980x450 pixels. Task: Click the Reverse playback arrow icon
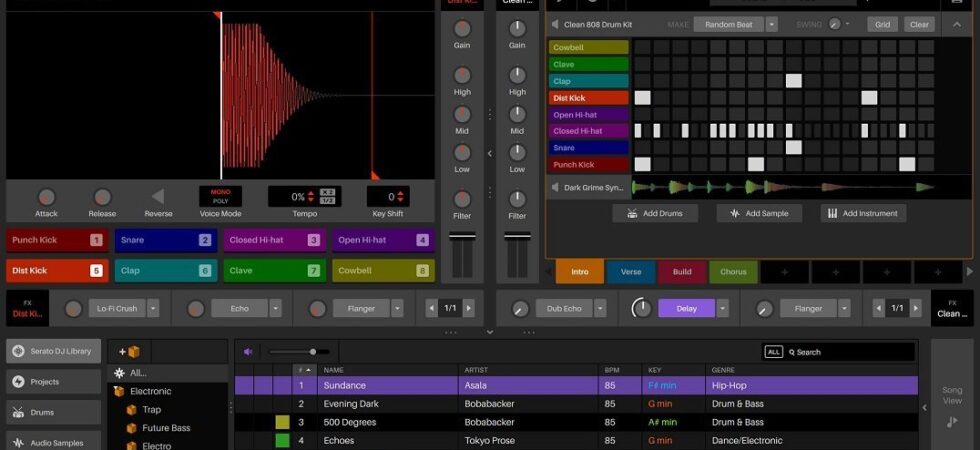[158, 196]
